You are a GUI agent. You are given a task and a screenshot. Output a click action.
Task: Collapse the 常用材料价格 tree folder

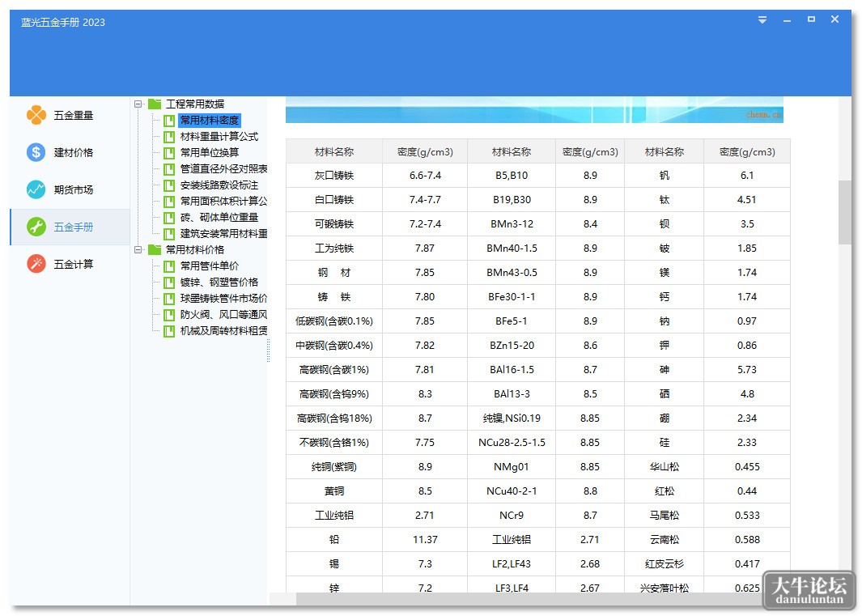(x=138, y=249)
